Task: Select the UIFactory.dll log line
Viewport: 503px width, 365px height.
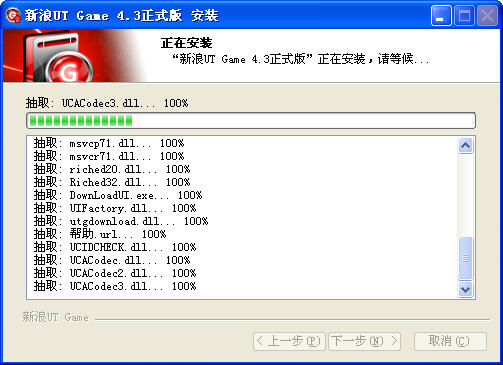Action: click(x=115, y=208)
